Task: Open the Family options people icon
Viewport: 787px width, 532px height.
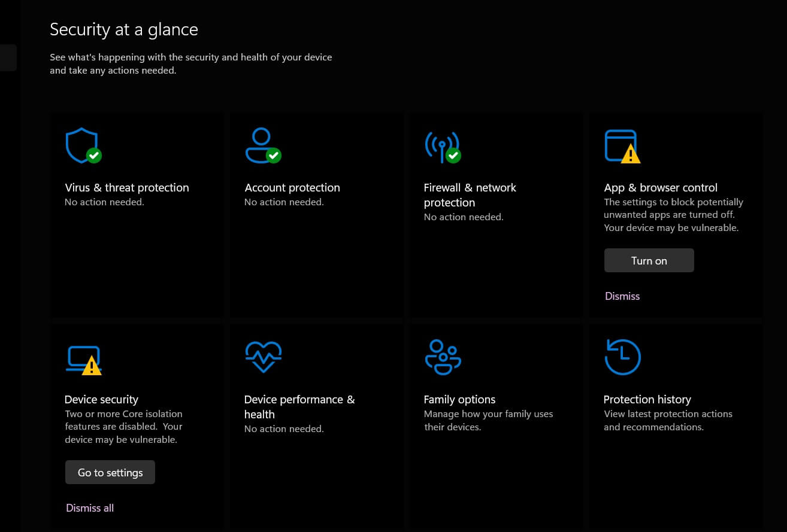Action: click(442, 357)
